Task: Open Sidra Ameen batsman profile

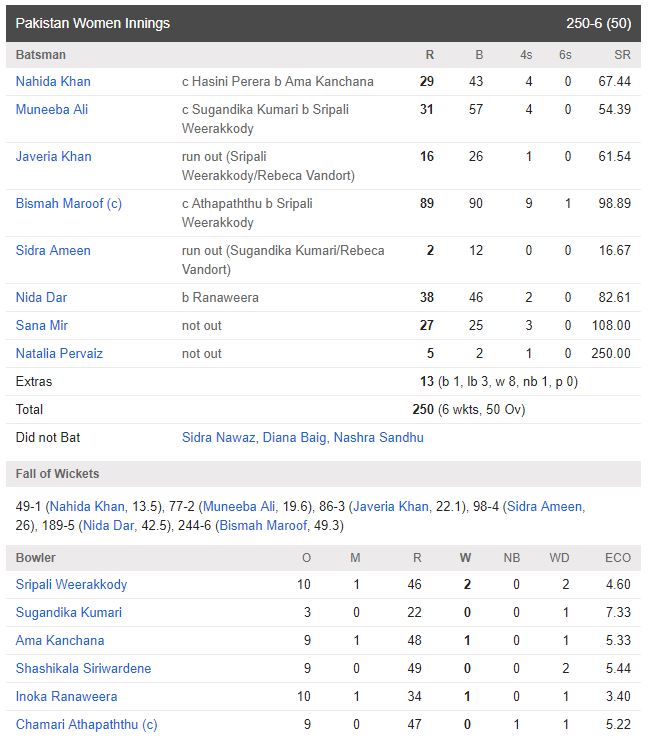Action: tap(53, 250)
